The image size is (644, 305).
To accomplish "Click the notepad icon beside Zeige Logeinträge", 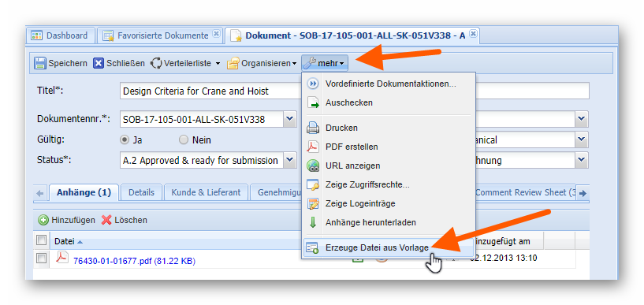I will [313, 203].
